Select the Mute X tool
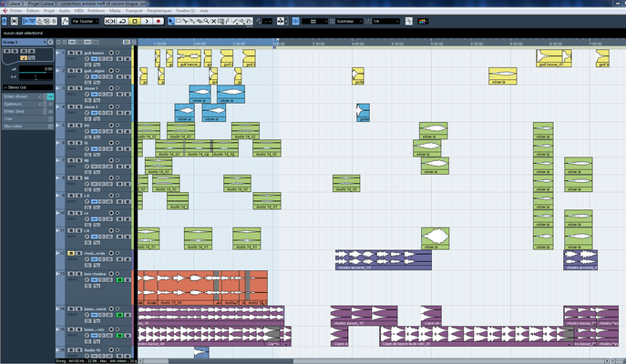 click(x=213, y=21)
